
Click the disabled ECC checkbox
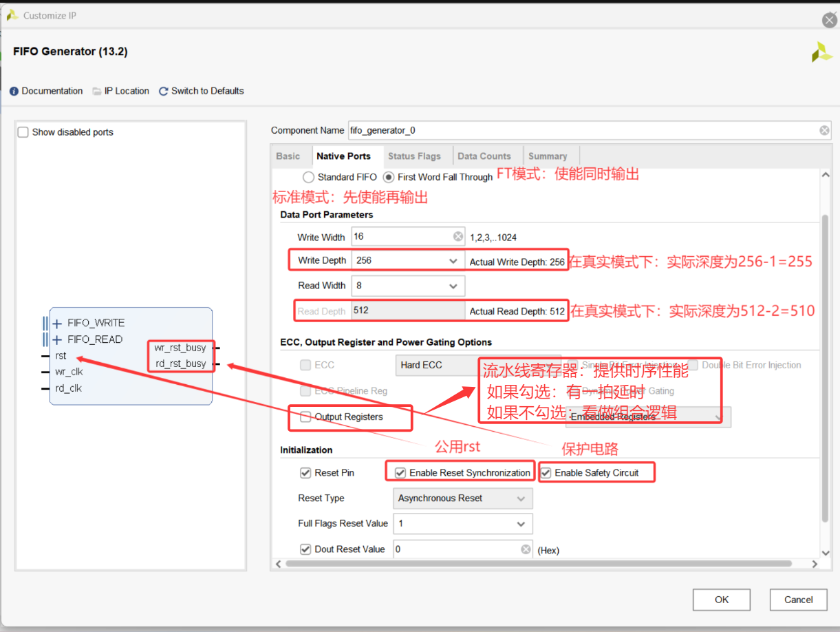[305, 365]
